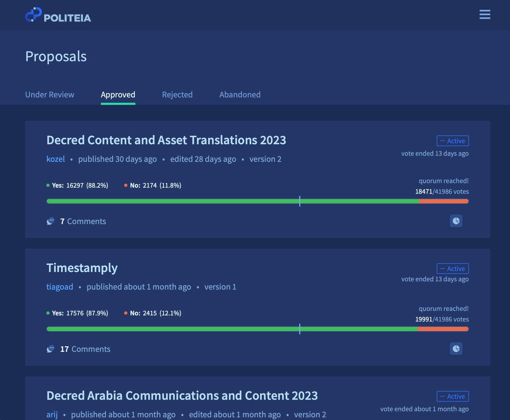Image resolution: width=510 pixels, height=420 pixels.
Task: View the 17 Comments link
Action: pos(85,349)
